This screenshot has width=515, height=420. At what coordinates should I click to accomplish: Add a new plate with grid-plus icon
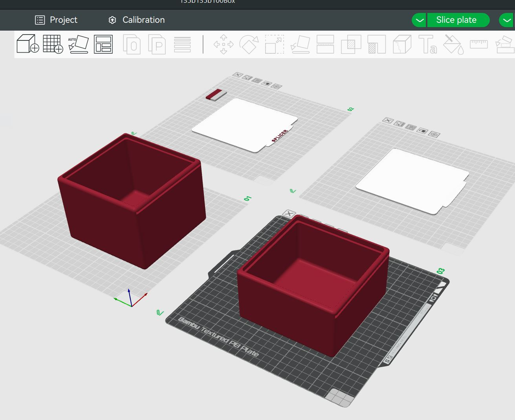pos(53,44)
